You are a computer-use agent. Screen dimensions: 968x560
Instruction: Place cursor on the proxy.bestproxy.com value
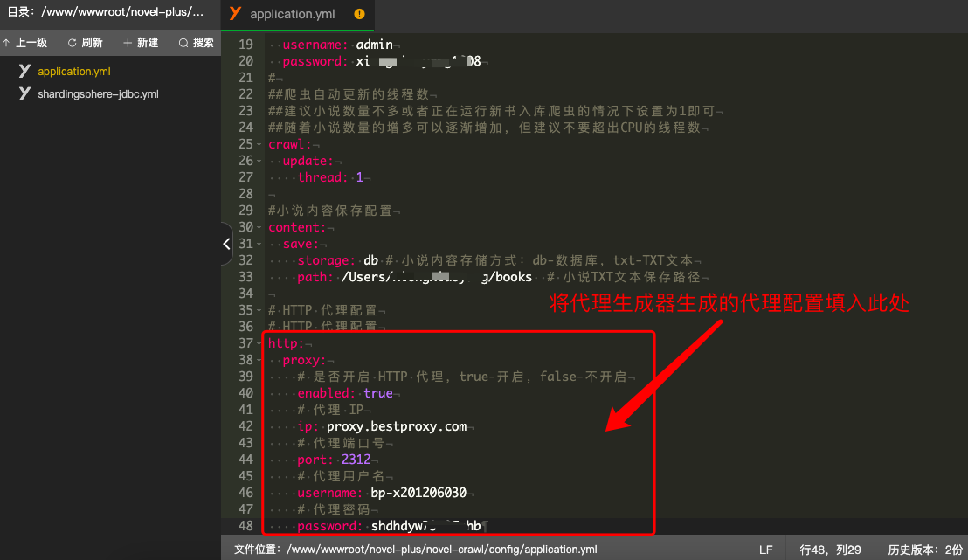point(397,426)
